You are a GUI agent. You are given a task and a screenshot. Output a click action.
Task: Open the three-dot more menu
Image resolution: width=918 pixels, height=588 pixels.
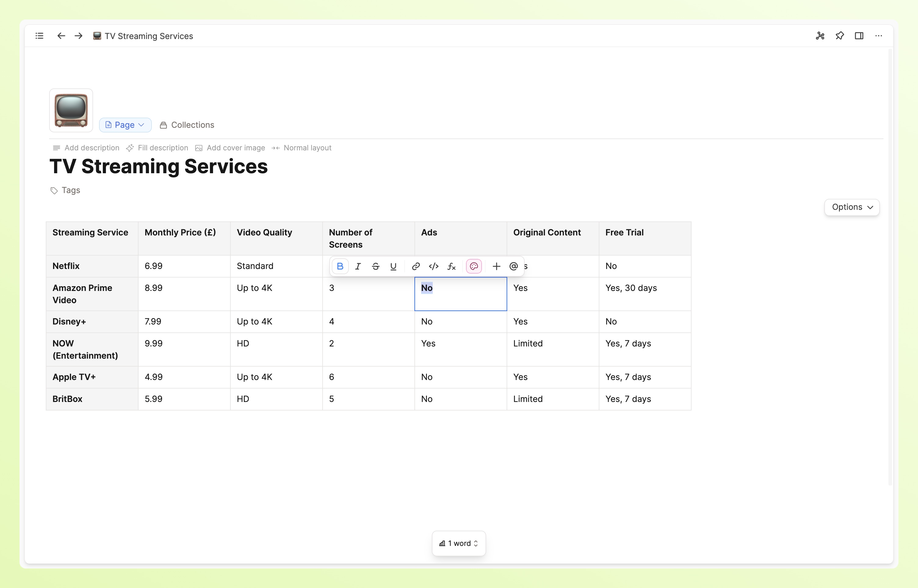[x=878, y=36]
